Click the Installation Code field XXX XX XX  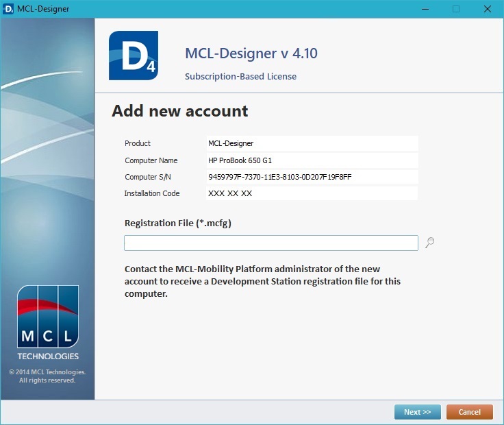[x=312, y=193]
